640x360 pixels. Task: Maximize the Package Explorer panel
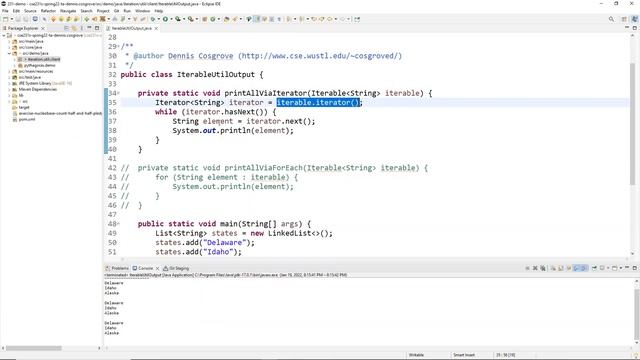(97, 28)
